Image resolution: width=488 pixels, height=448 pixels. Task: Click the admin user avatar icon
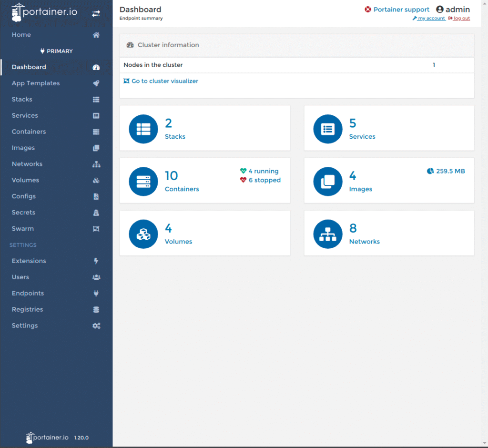439,10
